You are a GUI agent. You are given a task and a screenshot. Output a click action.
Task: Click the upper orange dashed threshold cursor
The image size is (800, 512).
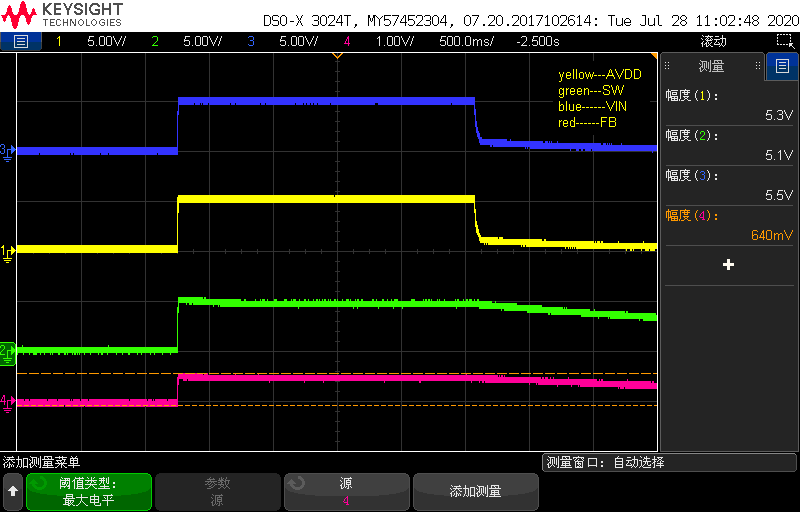pyautogui.click(x=337, y=374)
